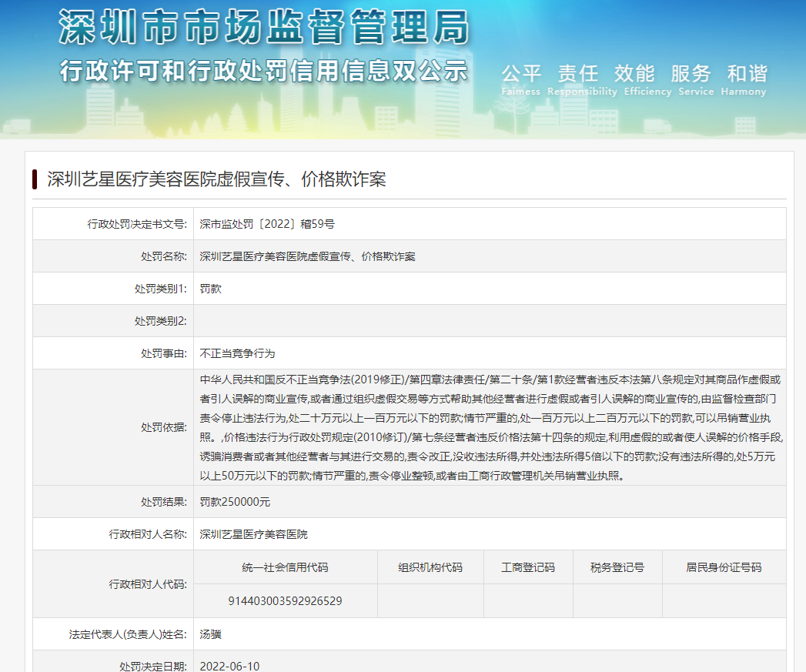Click the case heading 深圳艺星医疗美容医院虚假宣传、价格欺诈案
Viewport: 806px width, 672px height.
[216, 180]
